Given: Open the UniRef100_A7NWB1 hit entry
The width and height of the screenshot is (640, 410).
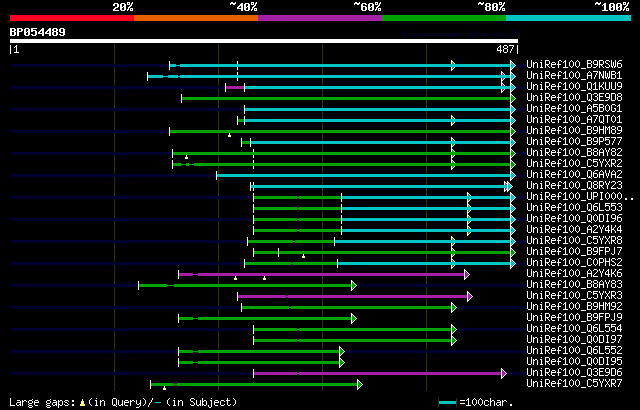Looking at the screenshot, I should pyautogui.click(x=574, y=75).
